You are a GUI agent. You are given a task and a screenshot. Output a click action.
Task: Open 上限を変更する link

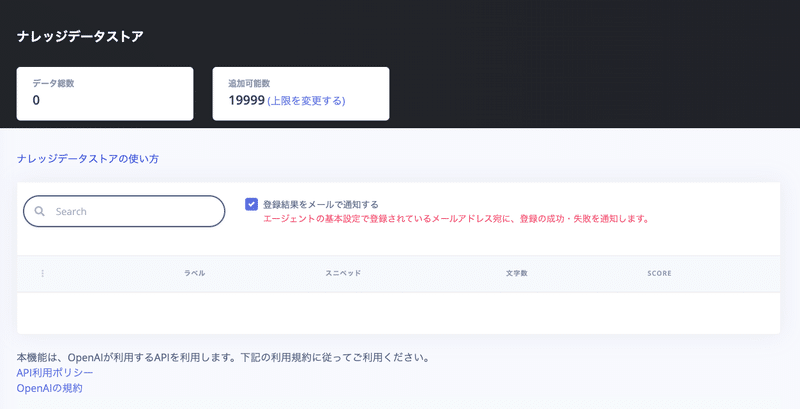click(306, 100)
